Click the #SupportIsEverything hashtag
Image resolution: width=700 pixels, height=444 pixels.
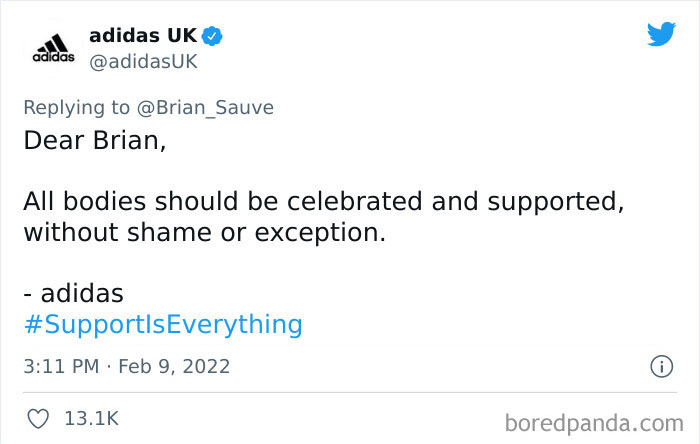[162, 324]
